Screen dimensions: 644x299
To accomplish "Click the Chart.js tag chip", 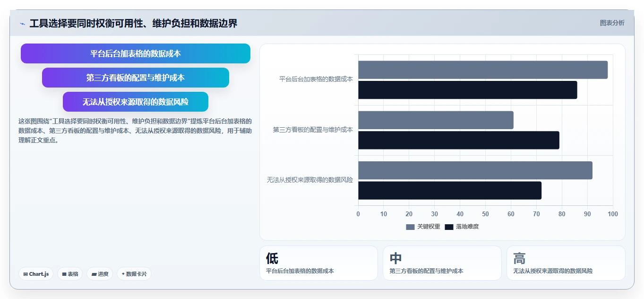I will [x=36, y=274].
